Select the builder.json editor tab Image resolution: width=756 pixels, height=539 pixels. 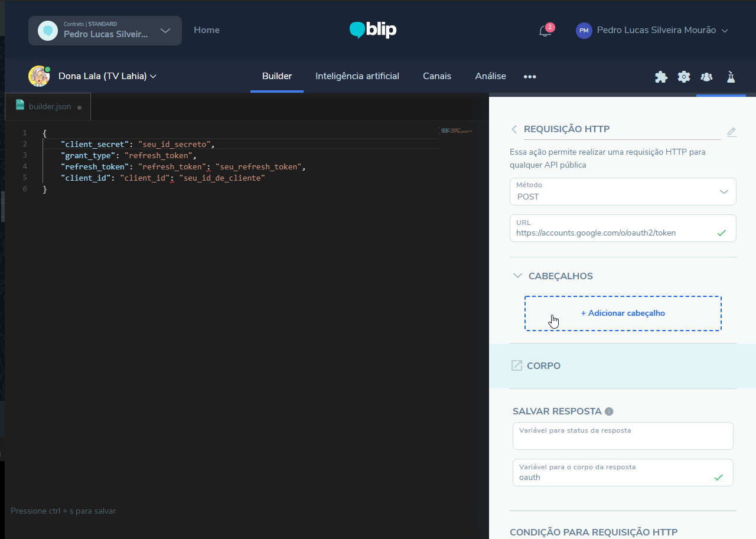48,106
